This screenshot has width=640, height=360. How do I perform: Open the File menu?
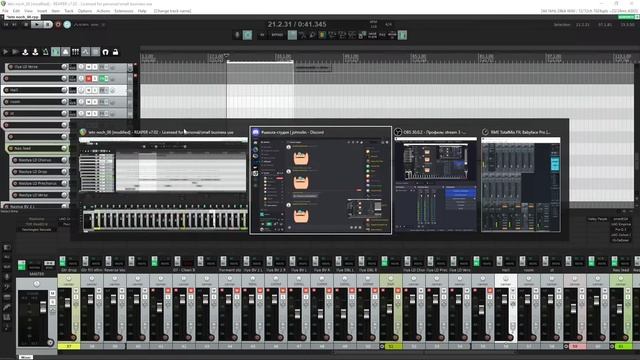point(5,11)
